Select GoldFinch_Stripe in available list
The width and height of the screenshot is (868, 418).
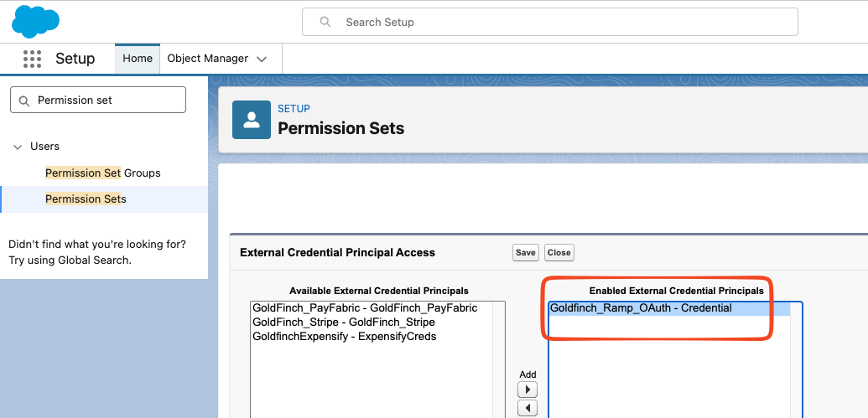tap(344, 323)
